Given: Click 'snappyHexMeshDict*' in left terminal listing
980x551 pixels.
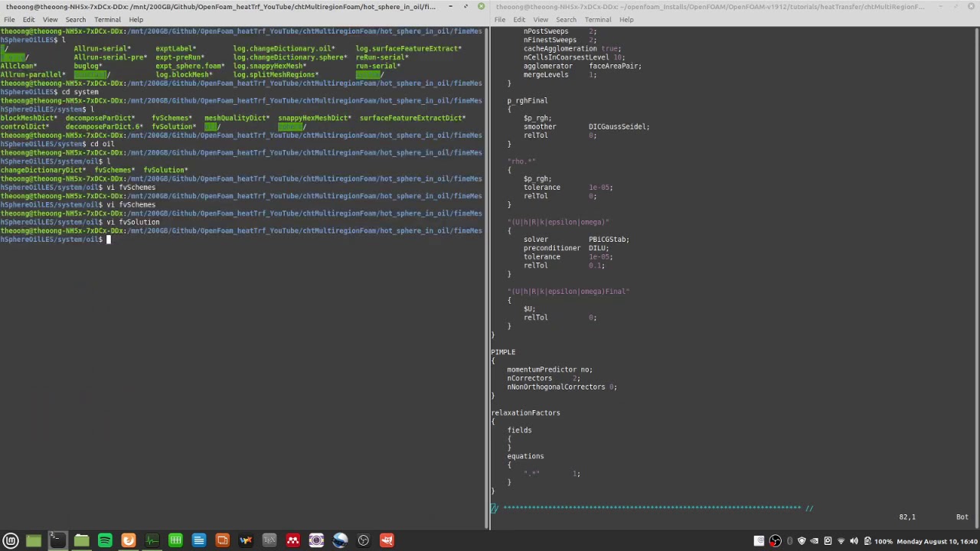Looking at the screenshot, I should pyautogui.click(x=315, y=118).
